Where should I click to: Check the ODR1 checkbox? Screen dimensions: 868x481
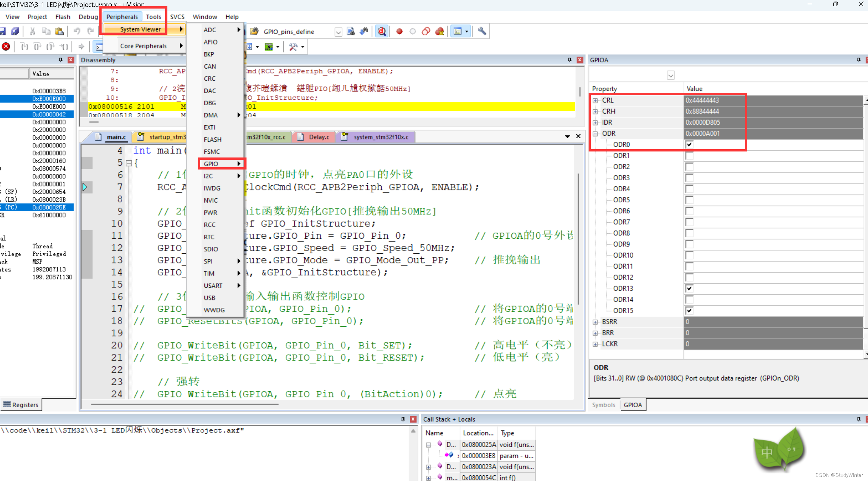(689, 156)
